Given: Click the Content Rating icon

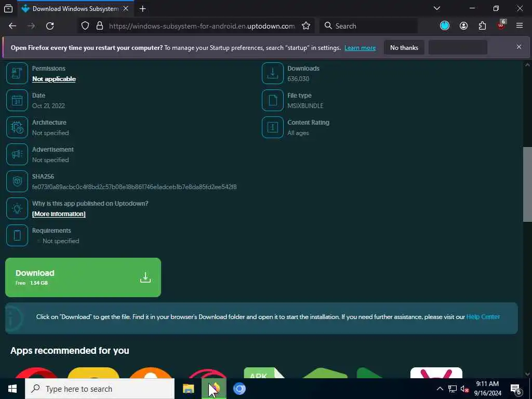Looking at the screenshot, I should tap(272, 127).
